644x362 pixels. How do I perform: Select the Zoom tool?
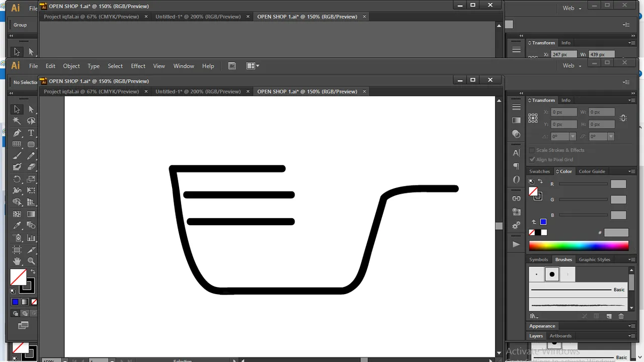(x=31, y=261)
